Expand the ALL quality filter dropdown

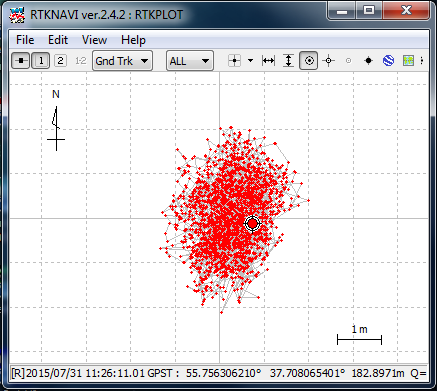190,61
